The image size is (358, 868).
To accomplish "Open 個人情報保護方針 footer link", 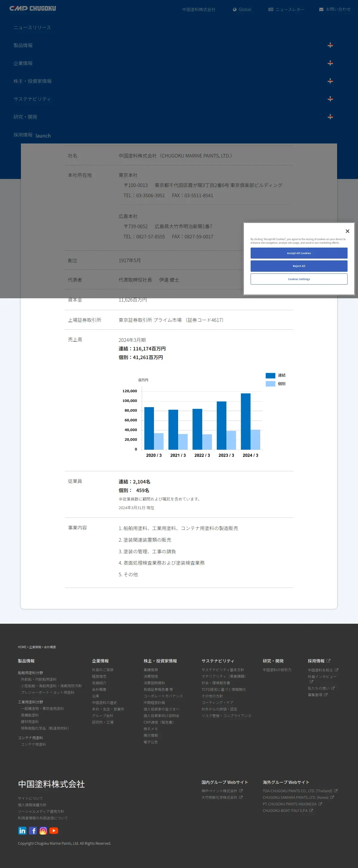I will [x=32, y=805].
